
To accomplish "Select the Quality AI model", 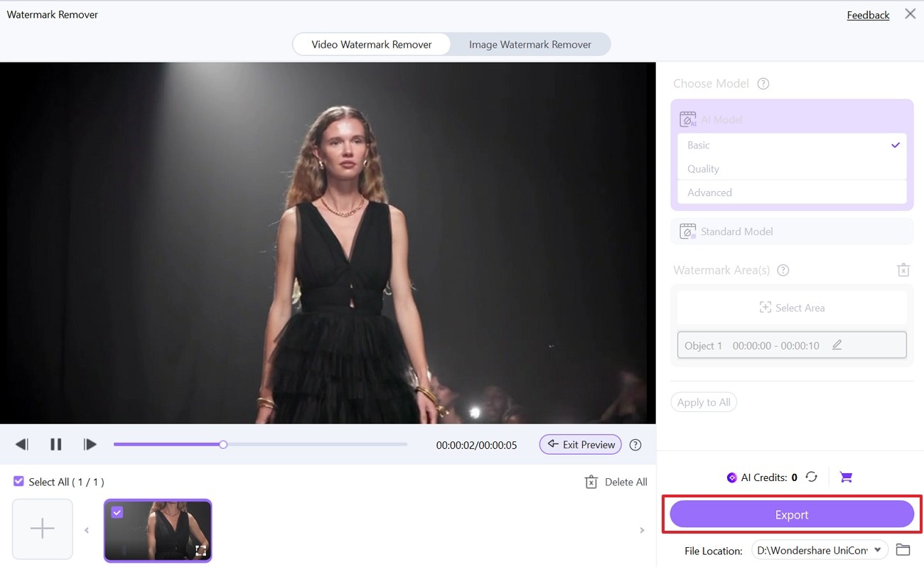I will [x=702, y=168].
